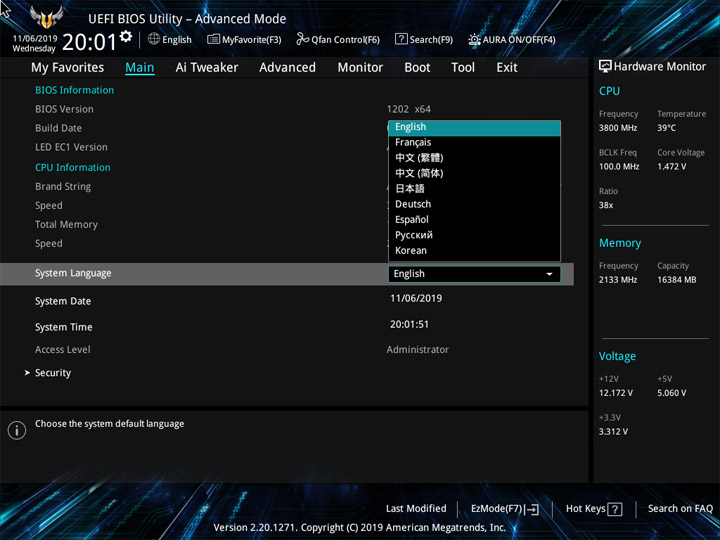
Task: Click the EzMode(F7) label
Action: [x=497, y=509]
